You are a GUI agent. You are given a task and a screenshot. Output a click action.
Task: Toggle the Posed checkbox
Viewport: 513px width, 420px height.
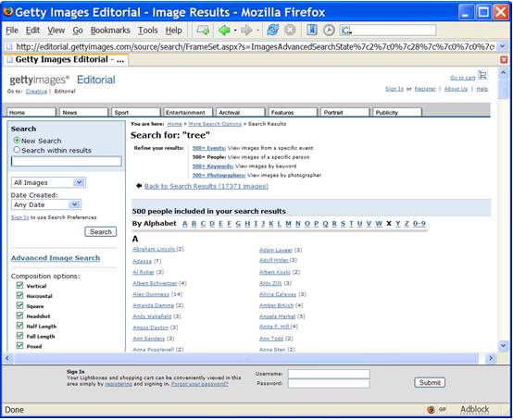click(19, 345)
